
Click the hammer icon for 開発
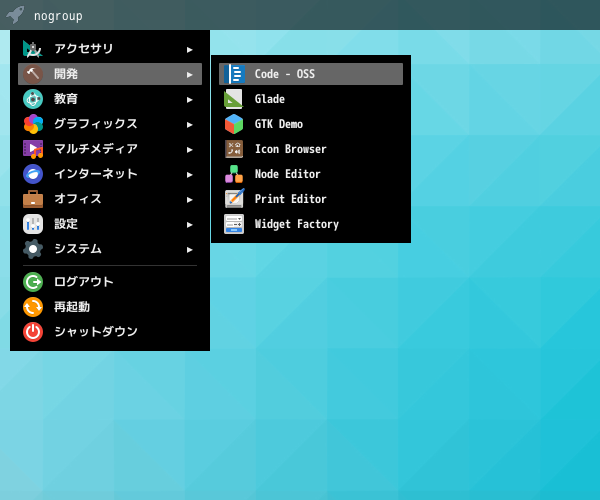coord(33,74)
